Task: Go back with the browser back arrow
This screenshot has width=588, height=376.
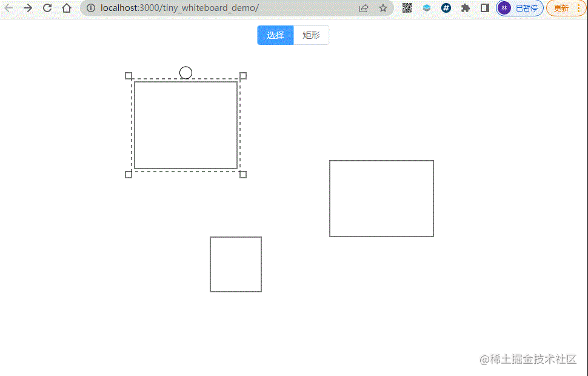Action: click(x=8, y=8)
